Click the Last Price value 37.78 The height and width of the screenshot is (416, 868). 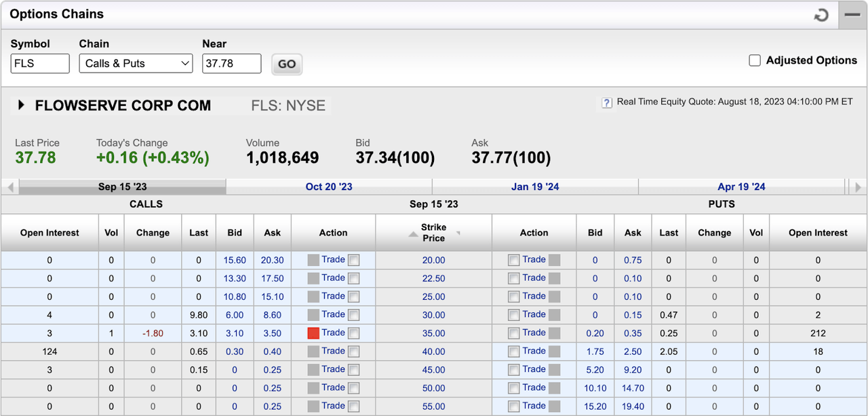(35, 158)
